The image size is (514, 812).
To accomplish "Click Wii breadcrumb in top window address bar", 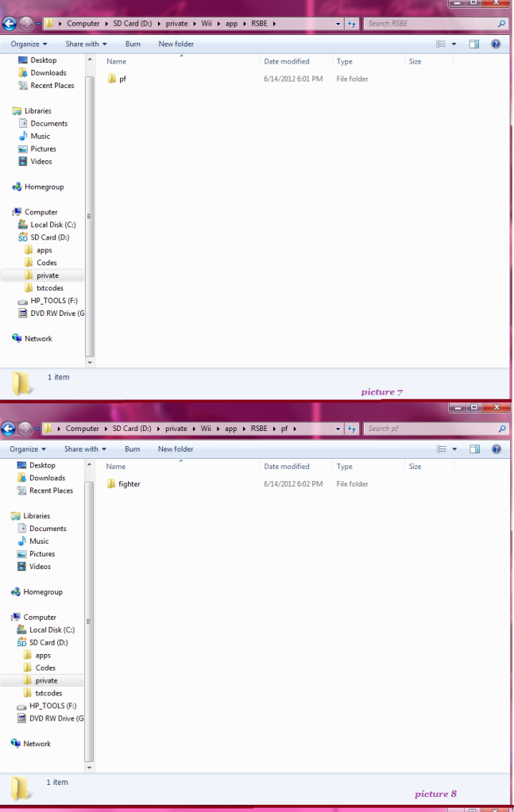I will [x=207, y=24].
